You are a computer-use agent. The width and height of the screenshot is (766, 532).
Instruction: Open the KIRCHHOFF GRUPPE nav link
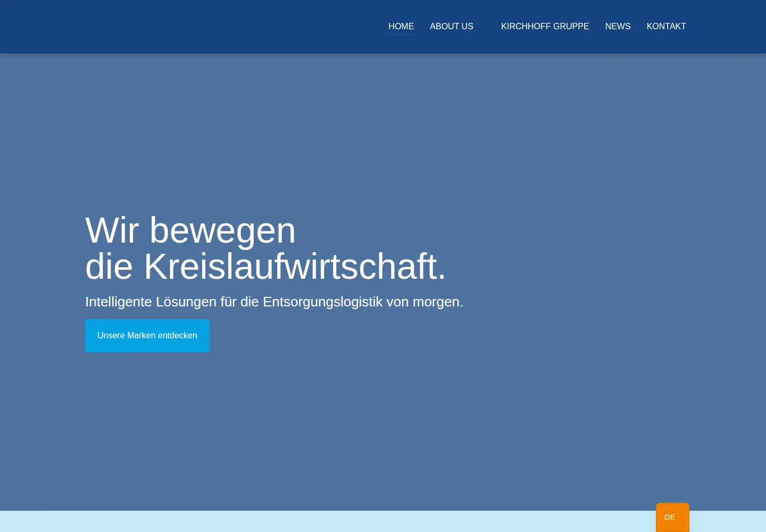click(x=545, y=27)
